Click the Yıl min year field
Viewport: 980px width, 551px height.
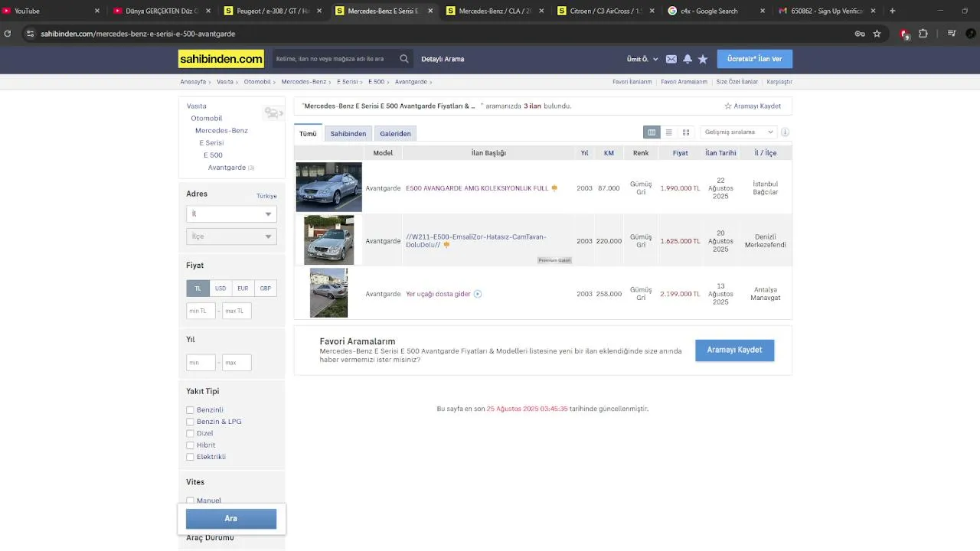pyautogui.click(x=201, y=363)
